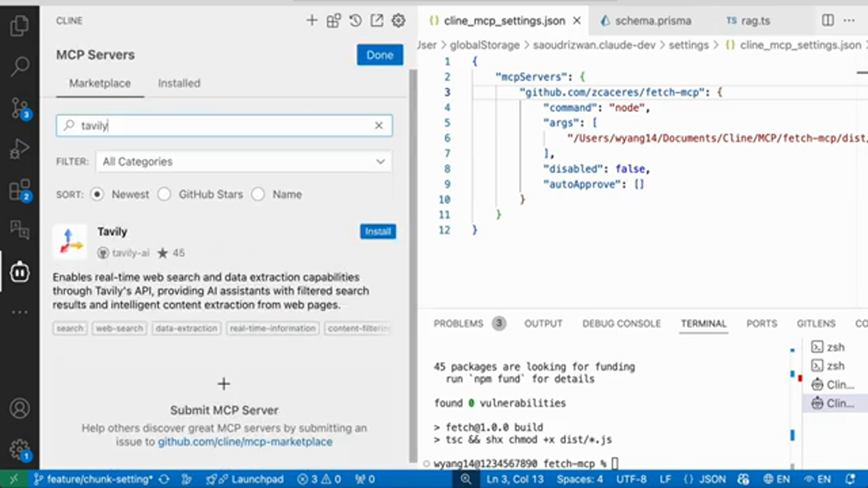
Task: Select the Newest sort option
Action: pos(97,195)
